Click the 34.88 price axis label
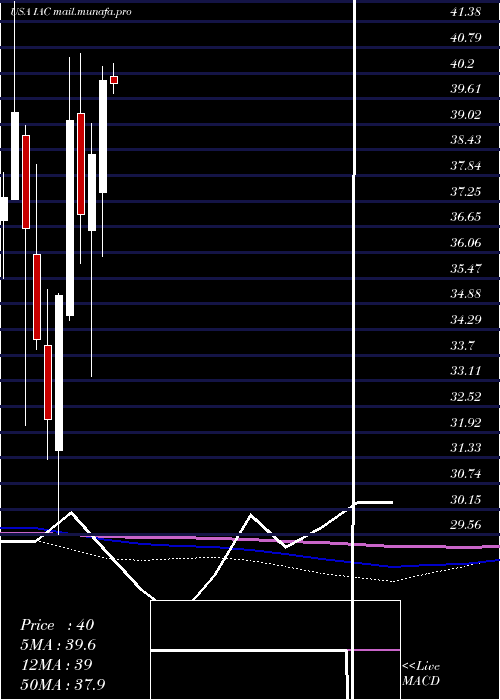This screenshot has height=700, width=500. 466,294
